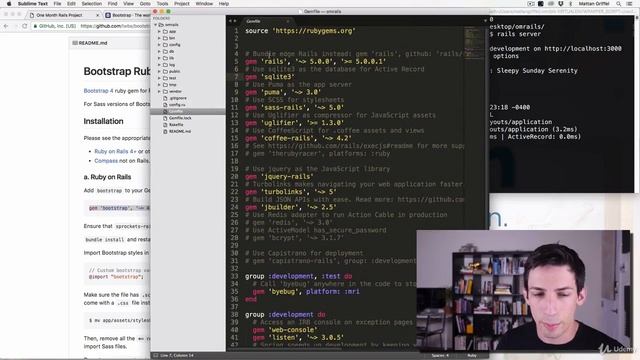640x360 pixels.
Task: Click the omrails root folder icon
Action: (x=161, y=25)
